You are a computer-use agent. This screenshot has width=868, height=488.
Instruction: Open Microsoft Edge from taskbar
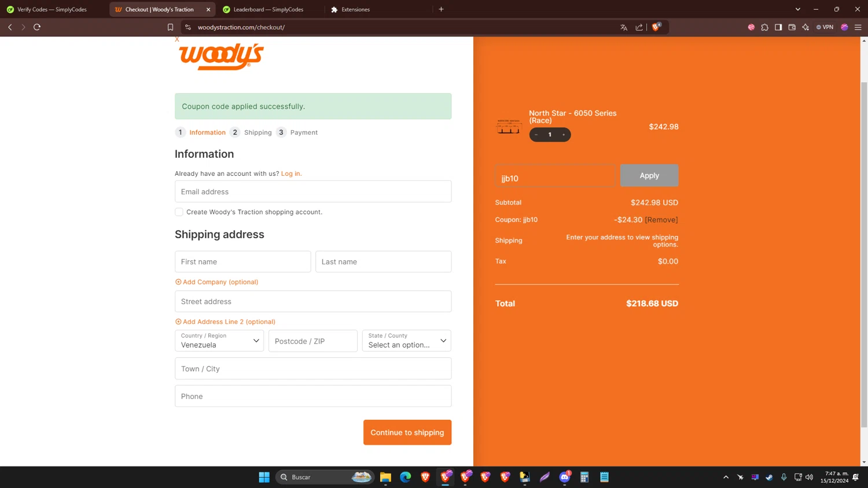405,477
